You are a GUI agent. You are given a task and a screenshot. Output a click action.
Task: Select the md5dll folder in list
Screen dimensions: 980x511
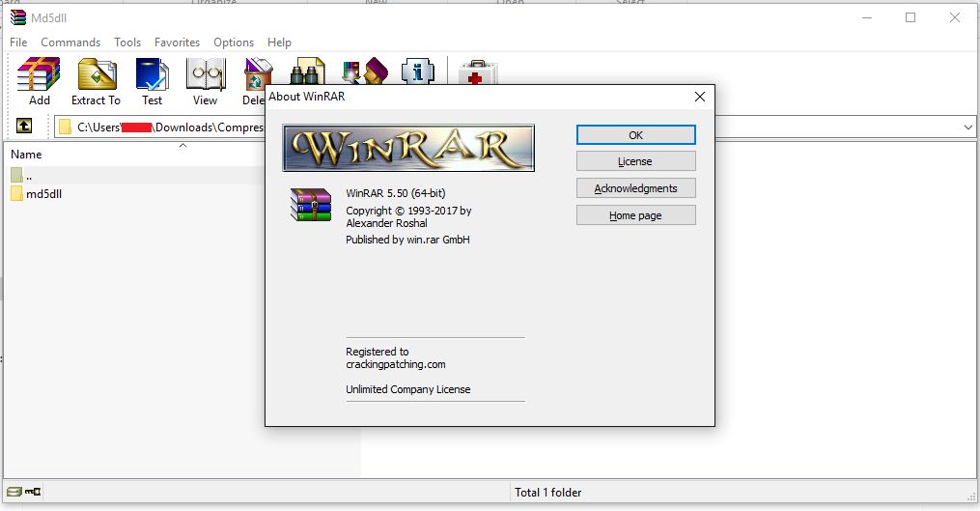[43, 194]
